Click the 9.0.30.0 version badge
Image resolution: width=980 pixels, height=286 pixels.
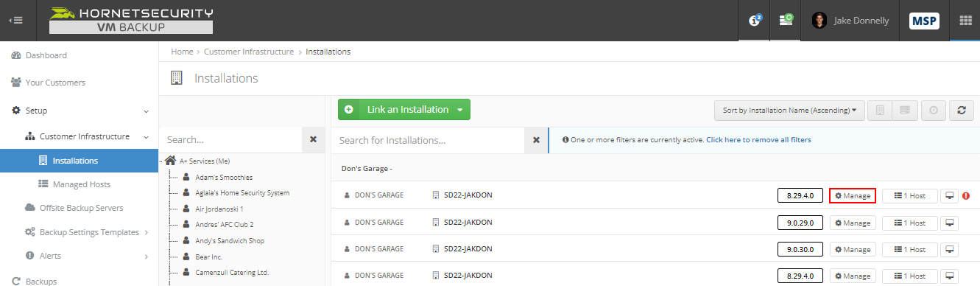[800, 250]
